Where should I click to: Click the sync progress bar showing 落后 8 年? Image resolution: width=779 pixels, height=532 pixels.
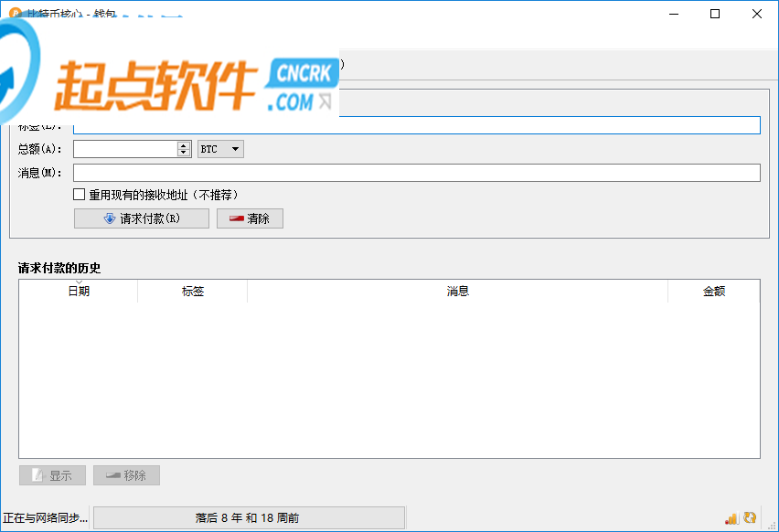(249, 518)
